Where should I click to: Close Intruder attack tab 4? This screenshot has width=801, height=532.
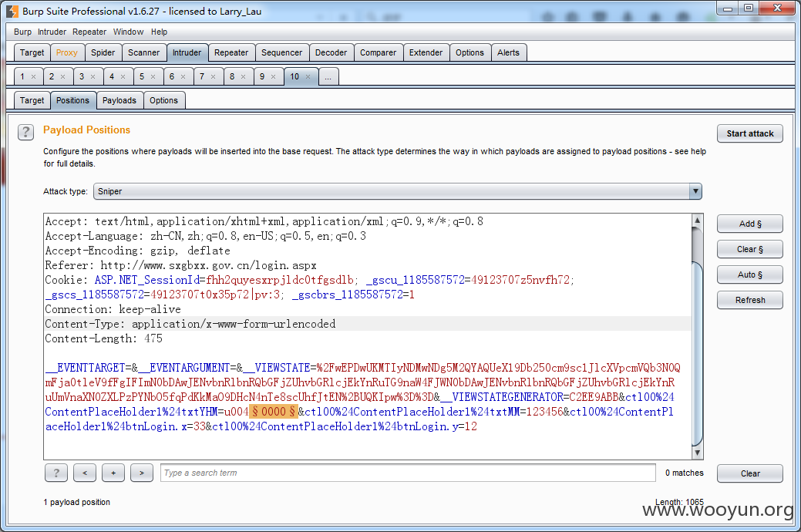pos(123,76)
